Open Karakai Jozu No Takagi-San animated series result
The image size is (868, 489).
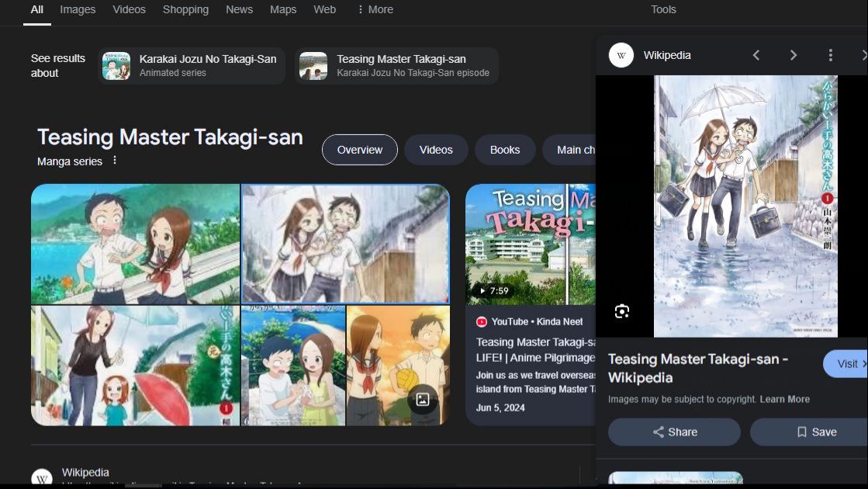click(x=192, y=66)
